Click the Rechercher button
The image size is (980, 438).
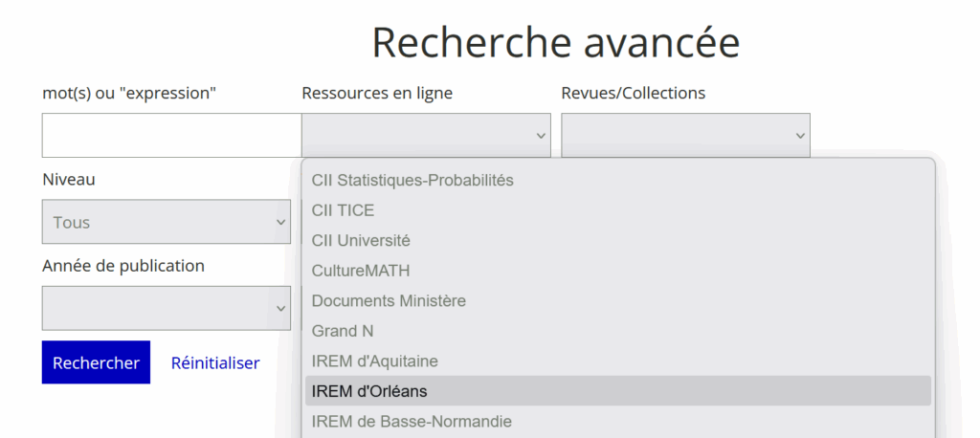[x=96, y=362]
